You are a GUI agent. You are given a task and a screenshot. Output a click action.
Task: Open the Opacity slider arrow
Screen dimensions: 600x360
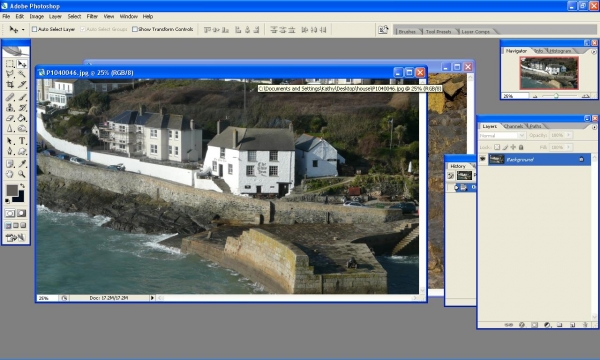coord(569,135)
